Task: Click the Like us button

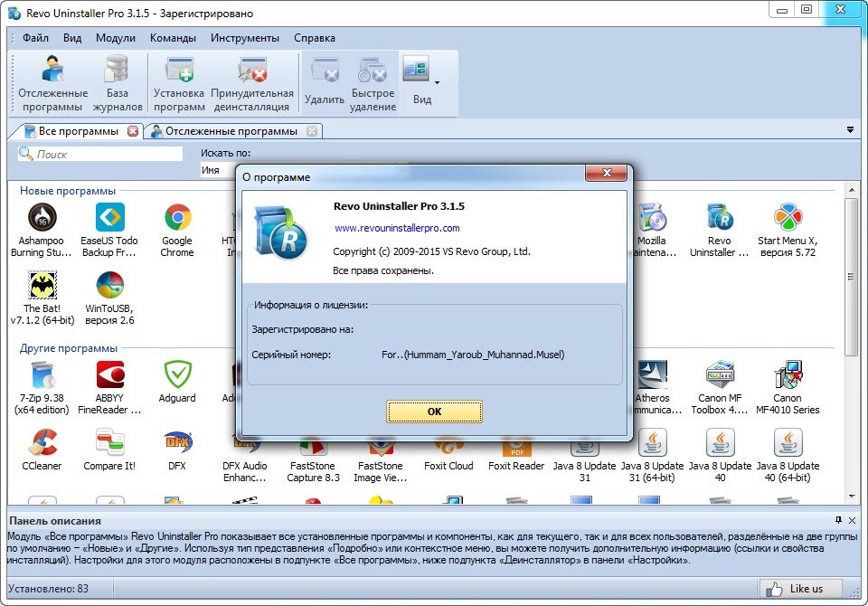Action: tap(800, 589)
